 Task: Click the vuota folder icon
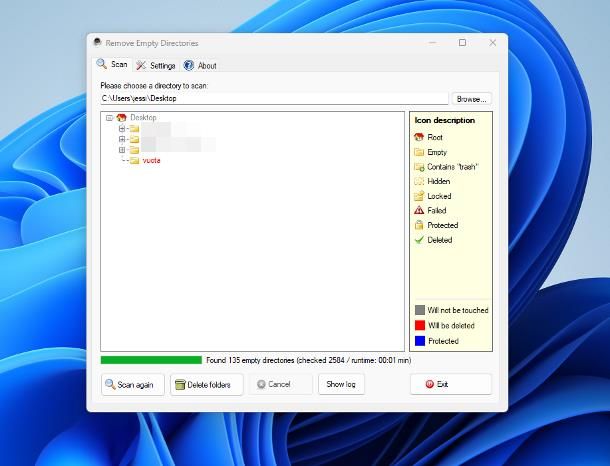[x=134, y=160]
